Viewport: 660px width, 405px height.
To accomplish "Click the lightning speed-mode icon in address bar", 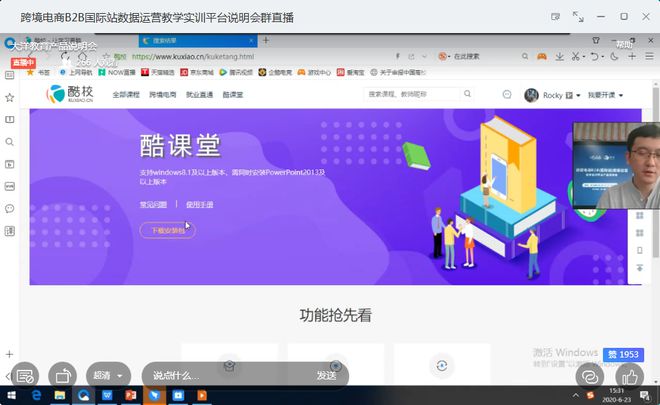I will pyautogui.click(x=397, y=56).
